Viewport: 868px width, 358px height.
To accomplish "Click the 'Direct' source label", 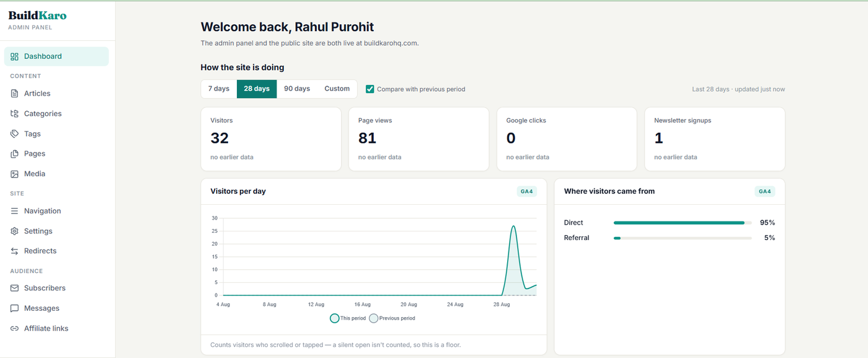I will (x=573, y=223).
